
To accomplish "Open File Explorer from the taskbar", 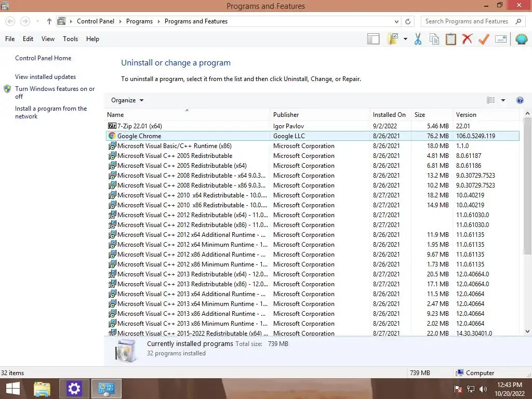I will pyautogui.click(x=42, y=389).
